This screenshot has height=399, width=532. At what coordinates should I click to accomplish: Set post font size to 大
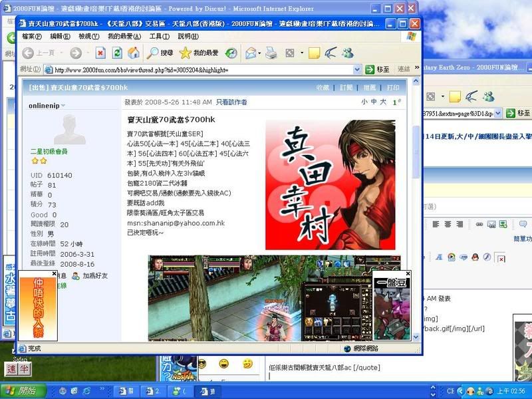tap(383, 102)
